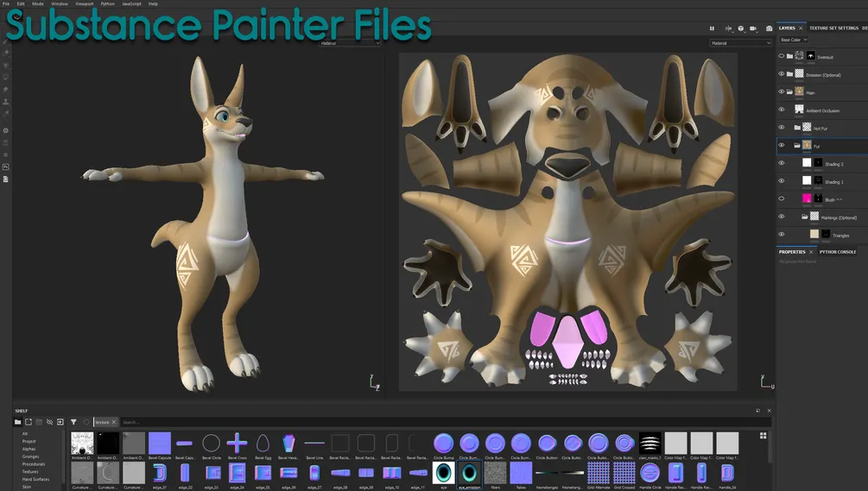Select the Hard Surfaces shelf category
This screenshot has width=868, height=491.
[x=35, y=480]
